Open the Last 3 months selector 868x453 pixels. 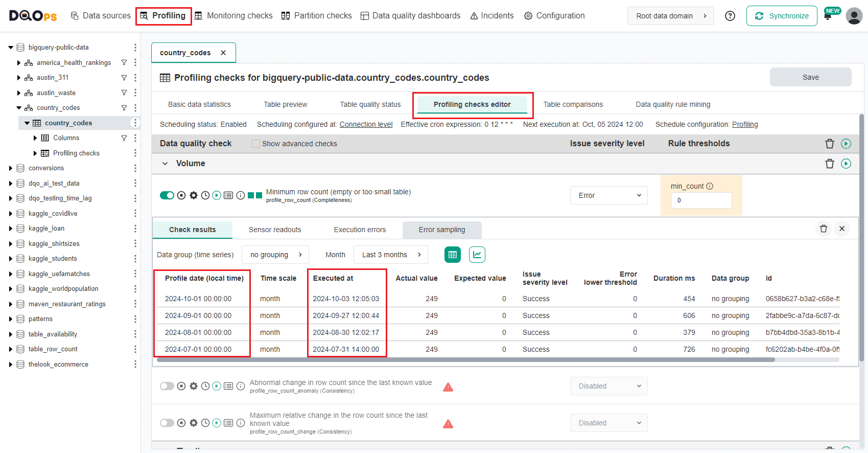391,255
